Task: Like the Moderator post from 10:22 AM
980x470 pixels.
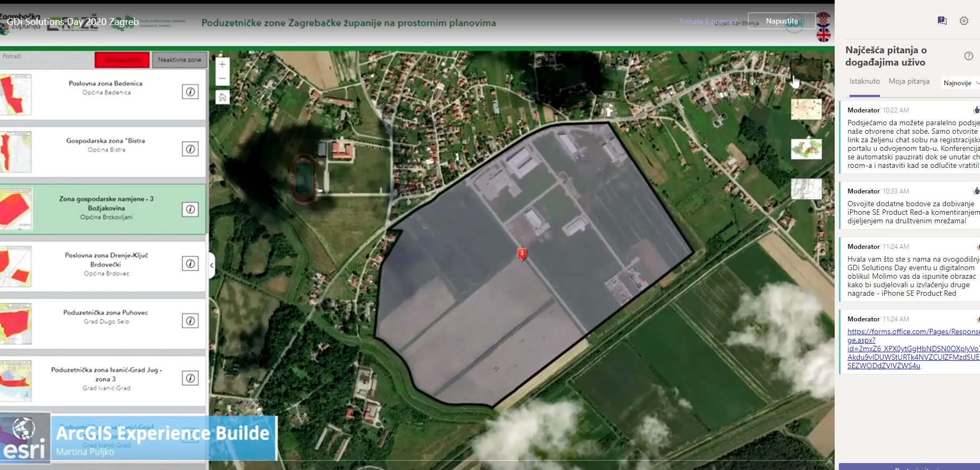Action: click(x=976, y=110)
